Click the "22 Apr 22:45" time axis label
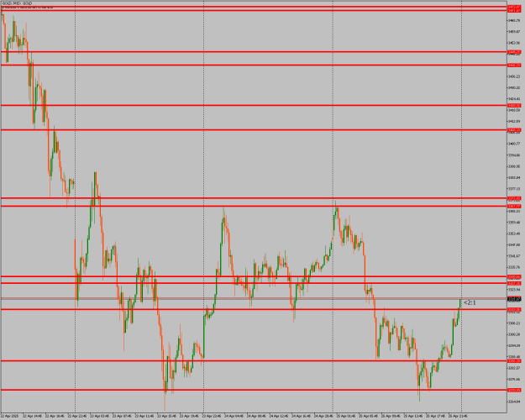Image resolution: width=525 pixels, height=420 pixels. [x=77, y=416]
